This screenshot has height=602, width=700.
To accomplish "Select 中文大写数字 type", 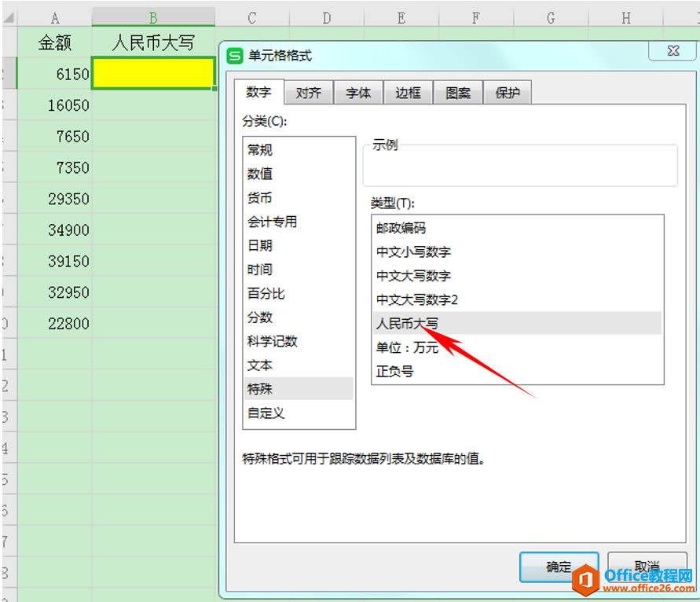I will click(517, 276).
